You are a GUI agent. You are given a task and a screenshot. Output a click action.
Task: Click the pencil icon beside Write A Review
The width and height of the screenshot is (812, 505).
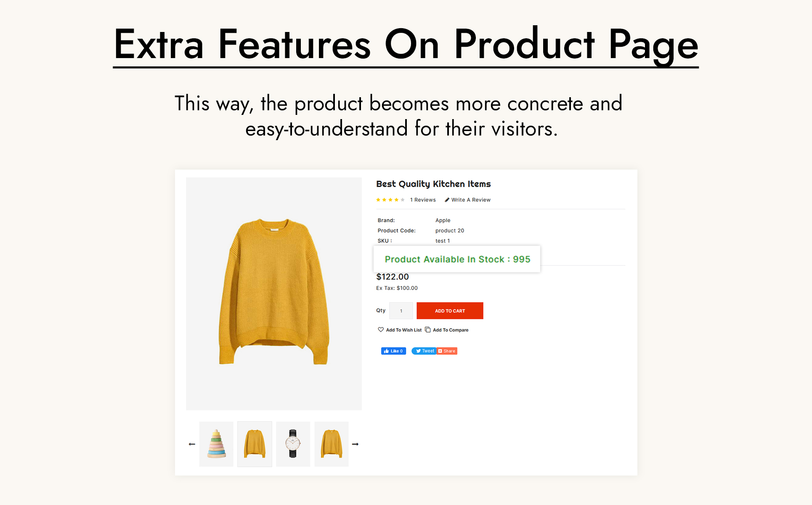pyautogui.click(x=447, y=200)
